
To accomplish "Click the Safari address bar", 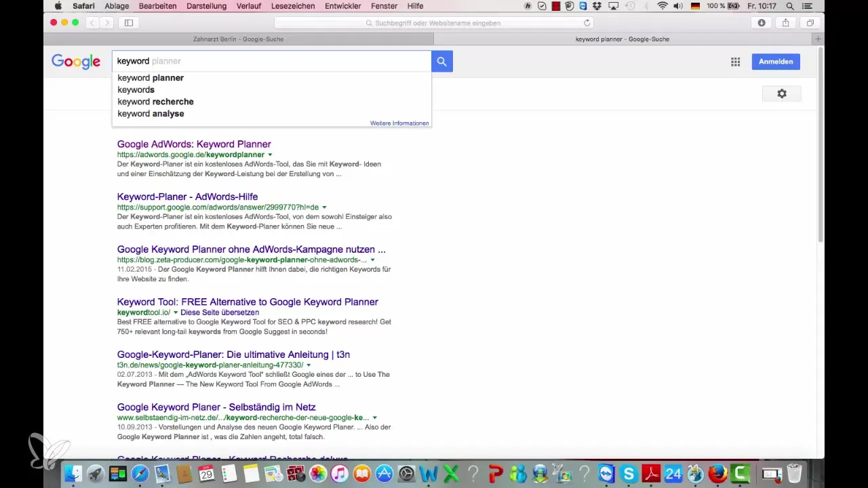I will 434,22.
